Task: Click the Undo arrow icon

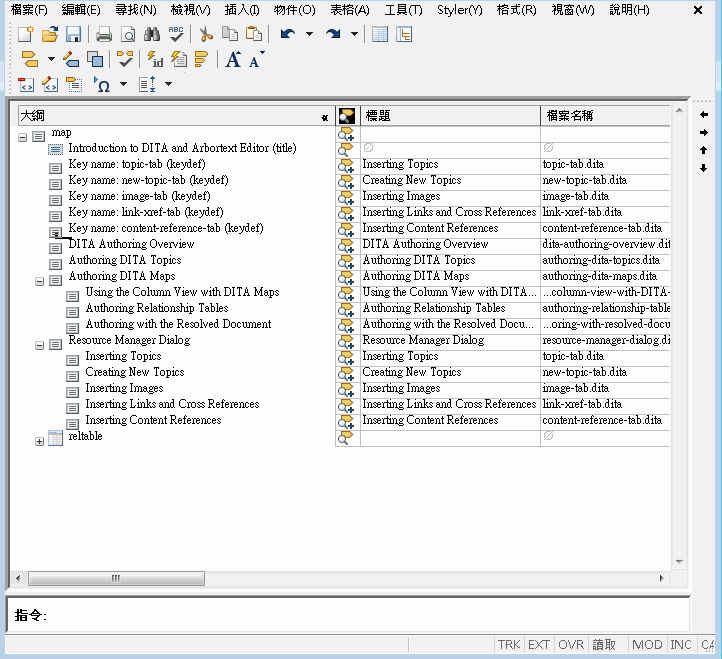Action: pos(288,34)
